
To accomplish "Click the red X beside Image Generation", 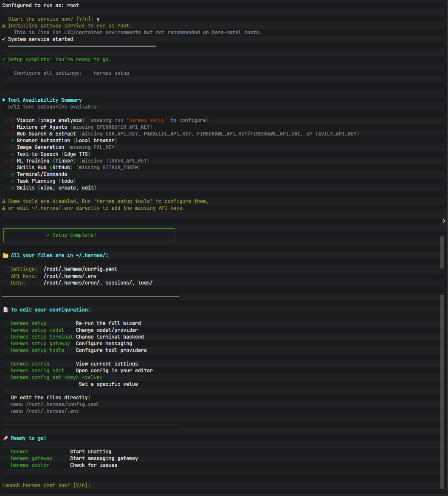I will point(13,147).
